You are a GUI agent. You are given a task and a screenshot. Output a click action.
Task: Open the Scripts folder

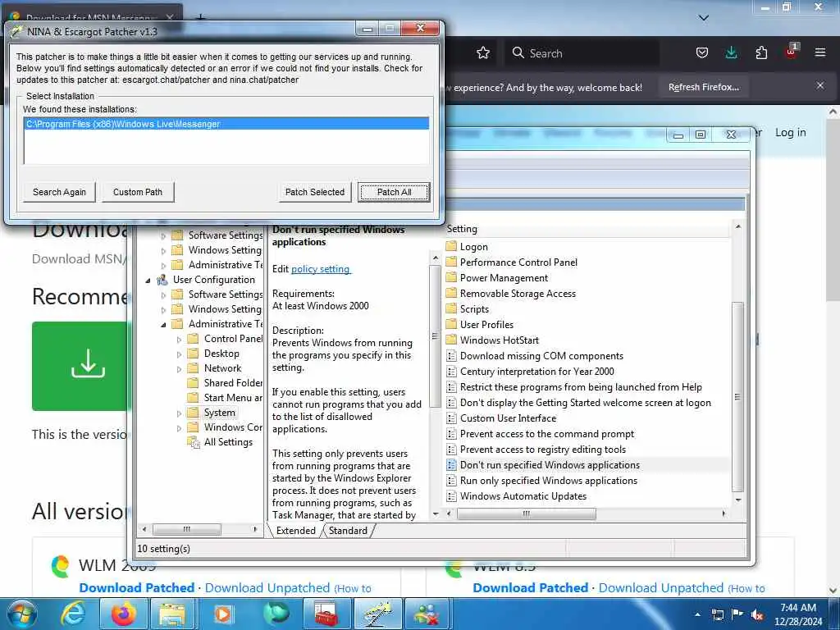(x=474, y=309)
